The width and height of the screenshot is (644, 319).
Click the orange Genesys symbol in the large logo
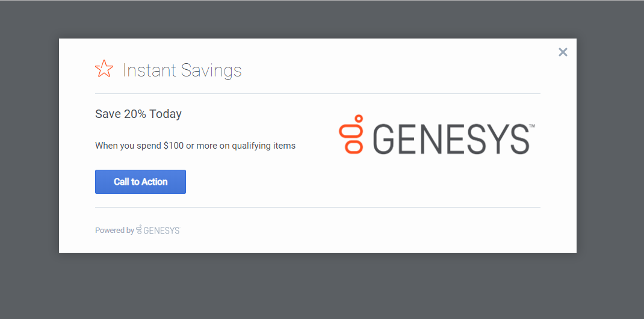tap(352, 134)
